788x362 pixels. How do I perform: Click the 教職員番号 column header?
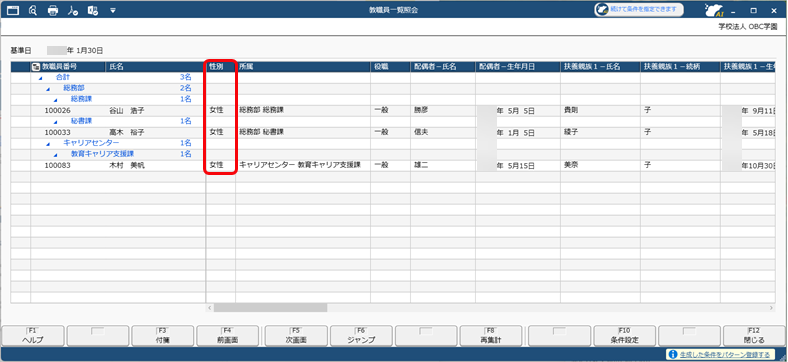(68, 66)
